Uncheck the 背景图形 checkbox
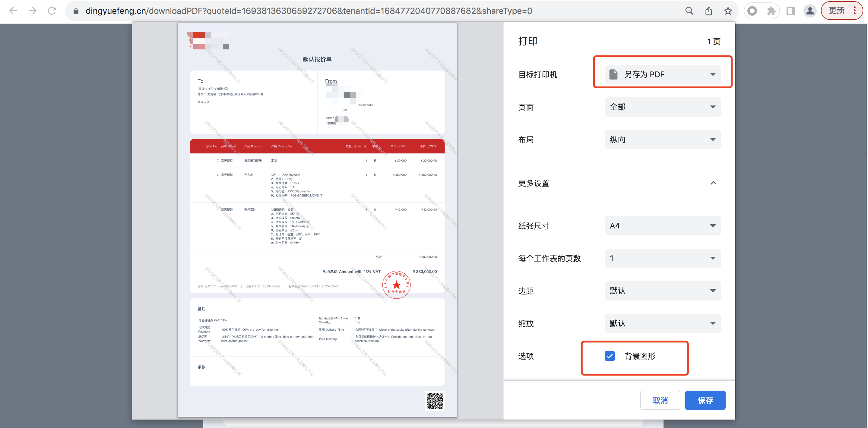This screenshot has height=428, width=868. pos(610,356)
